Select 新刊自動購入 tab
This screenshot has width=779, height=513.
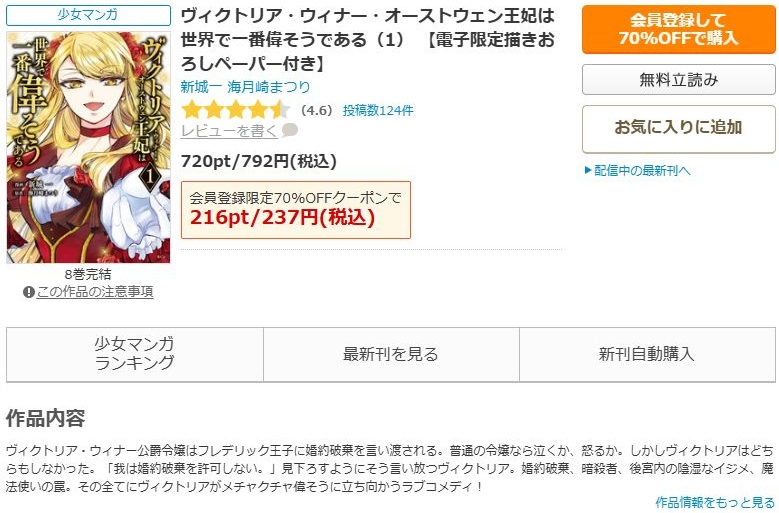647,354
